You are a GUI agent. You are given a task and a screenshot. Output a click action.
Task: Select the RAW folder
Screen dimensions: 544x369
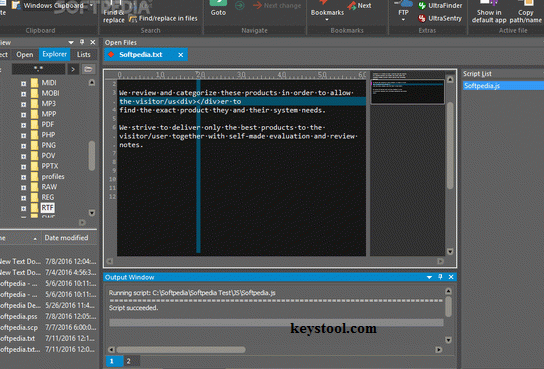[49, 187]
